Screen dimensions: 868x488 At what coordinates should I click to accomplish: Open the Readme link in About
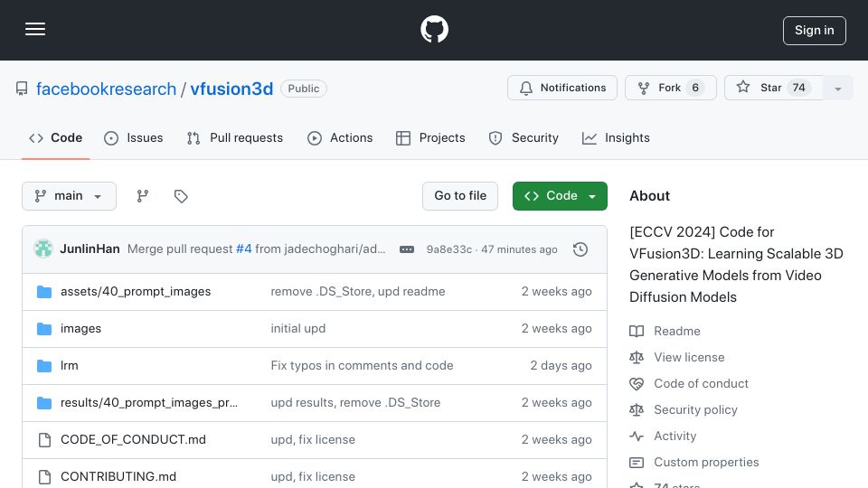[x=677, y=331]
